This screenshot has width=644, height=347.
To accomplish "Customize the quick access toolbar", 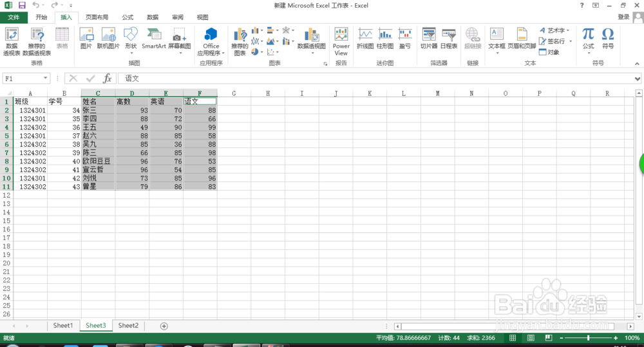I will [71, 5].
